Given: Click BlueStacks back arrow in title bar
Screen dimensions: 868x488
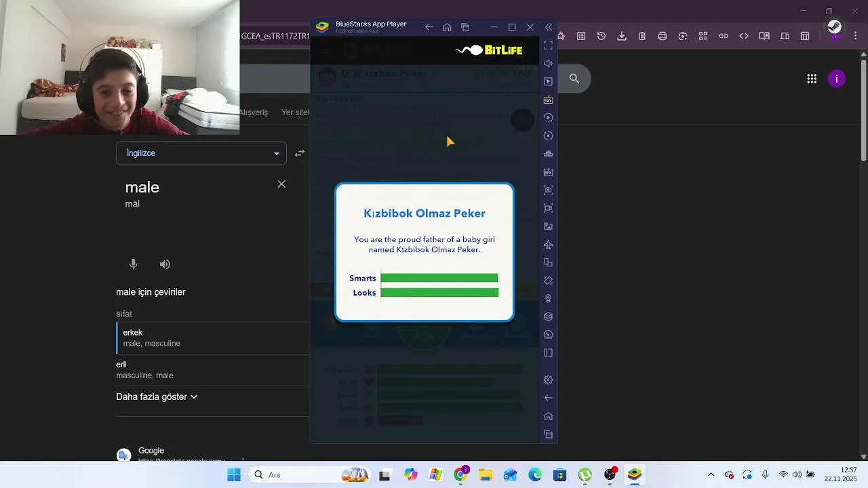Looking at the screenshot, I should point(429,27).
